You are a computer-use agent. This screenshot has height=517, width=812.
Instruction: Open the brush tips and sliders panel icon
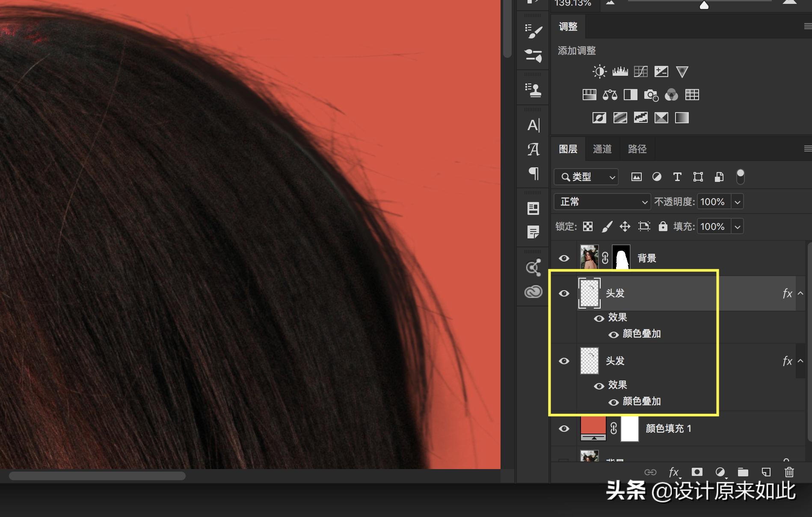[x=533, y=56]
